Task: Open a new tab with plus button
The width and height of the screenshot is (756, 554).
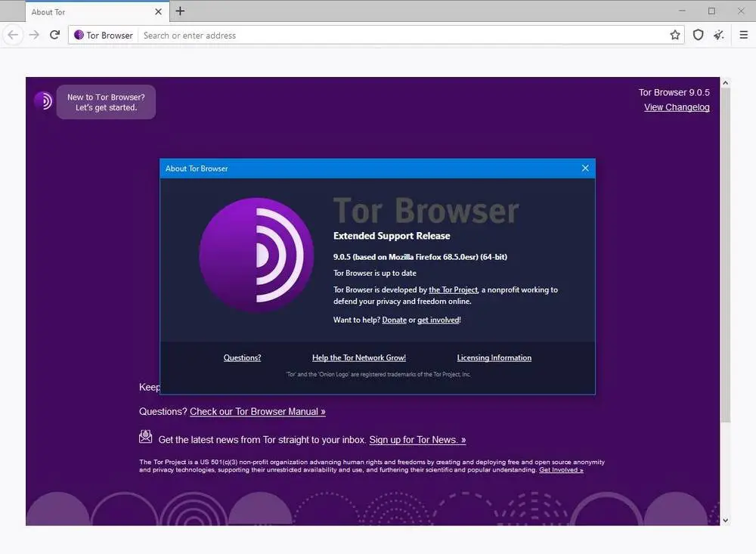Action: 180,11
